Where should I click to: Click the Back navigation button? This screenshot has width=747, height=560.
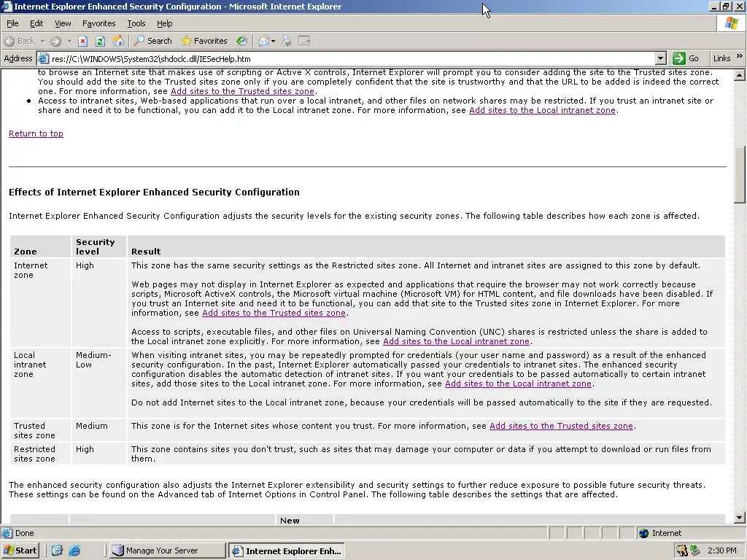(20, 41)
